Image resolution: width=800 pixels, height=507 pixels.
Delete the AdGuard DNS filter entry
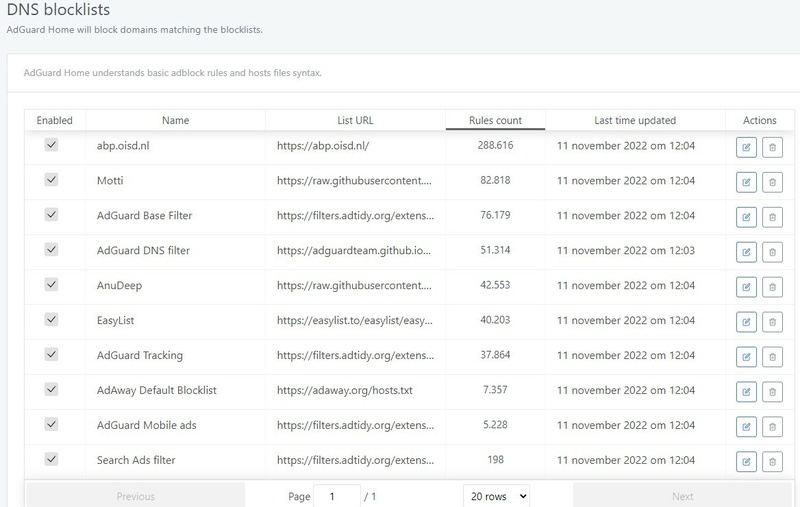pyautogui.click(x=772, y=252)
